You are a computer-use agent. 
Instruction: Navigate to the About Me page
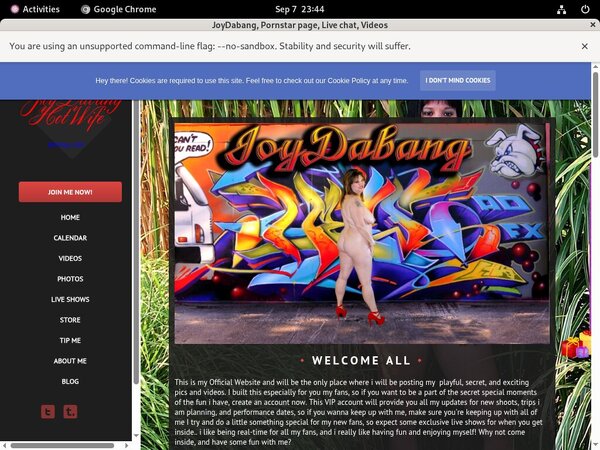(x=70, y=361)
